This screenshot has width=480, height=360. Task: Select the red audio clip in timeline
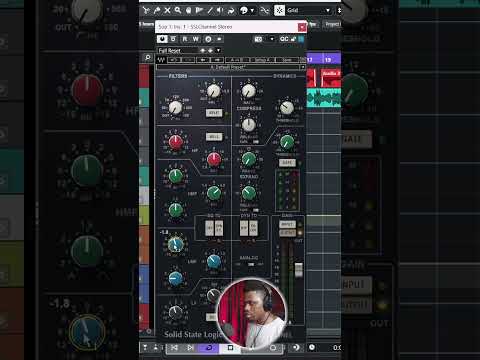331,78
